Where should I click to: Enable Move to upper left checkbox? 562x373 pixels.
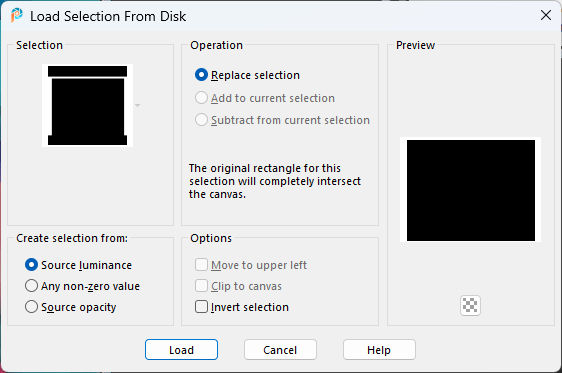pyautogui.click(x=201, y=265)
